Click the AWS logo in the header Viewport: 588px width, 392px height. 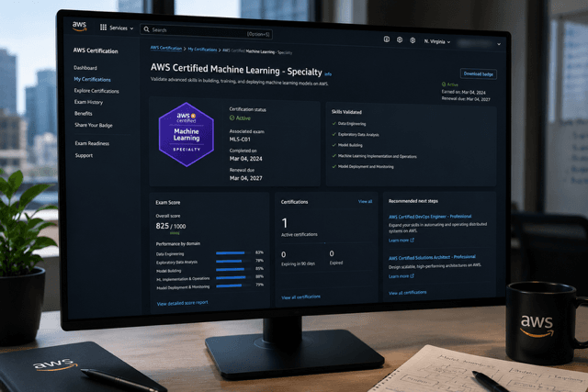click(79, 27)
